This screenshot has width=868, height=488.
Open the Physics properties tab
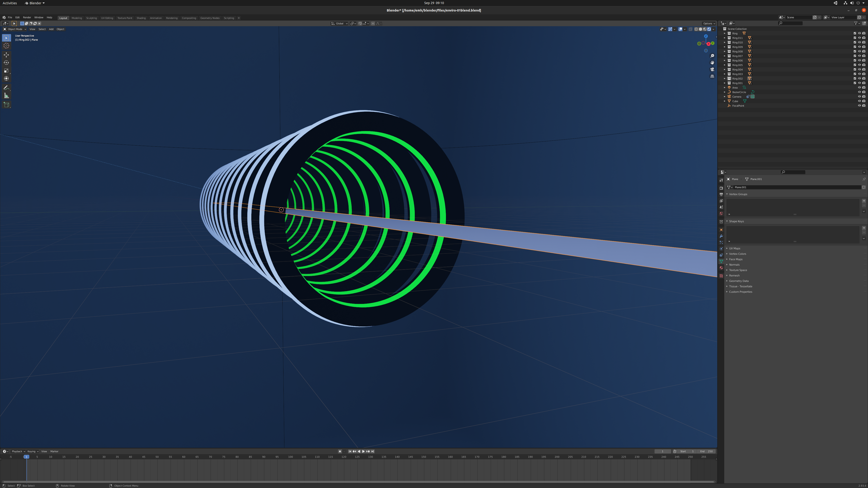click(721, 249)
